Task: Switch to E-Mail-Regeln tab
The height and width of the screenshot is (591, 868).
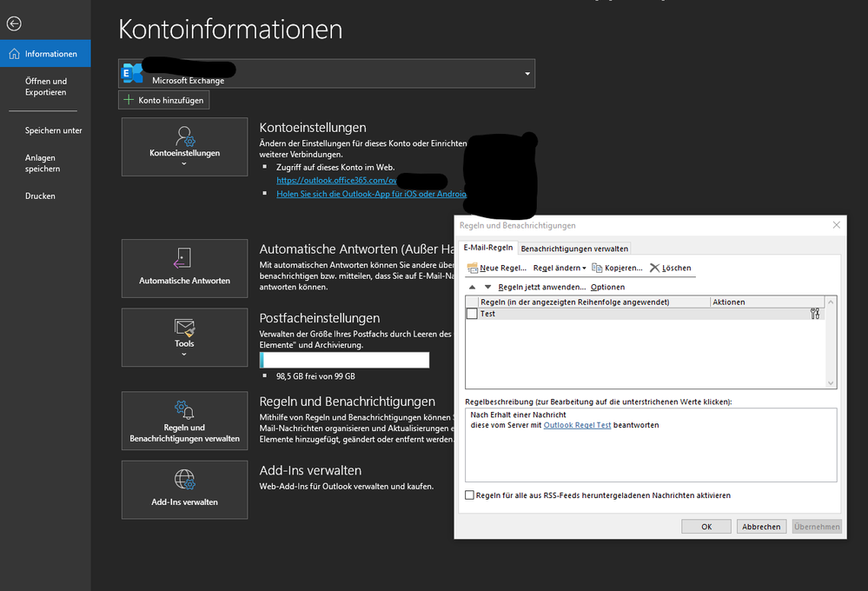Action: click(x=487, y=248)
